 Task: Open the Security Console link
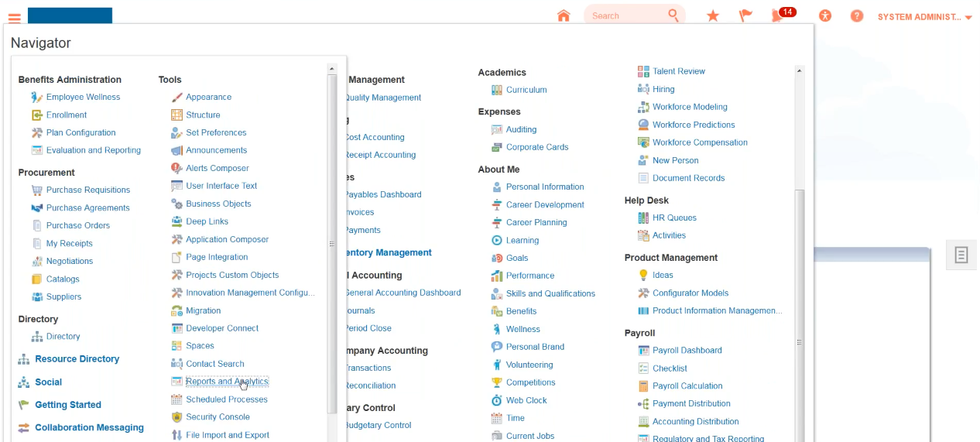click(218, 417)
